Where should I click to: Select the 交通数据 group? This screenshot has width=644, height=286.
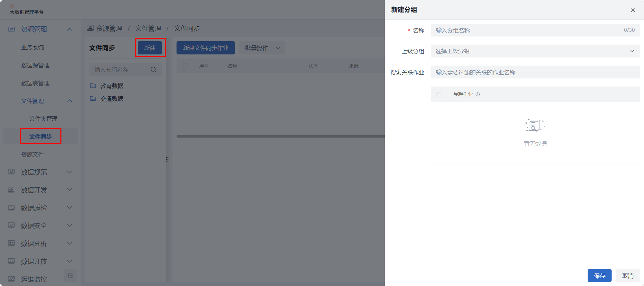[x=112, y=99]
